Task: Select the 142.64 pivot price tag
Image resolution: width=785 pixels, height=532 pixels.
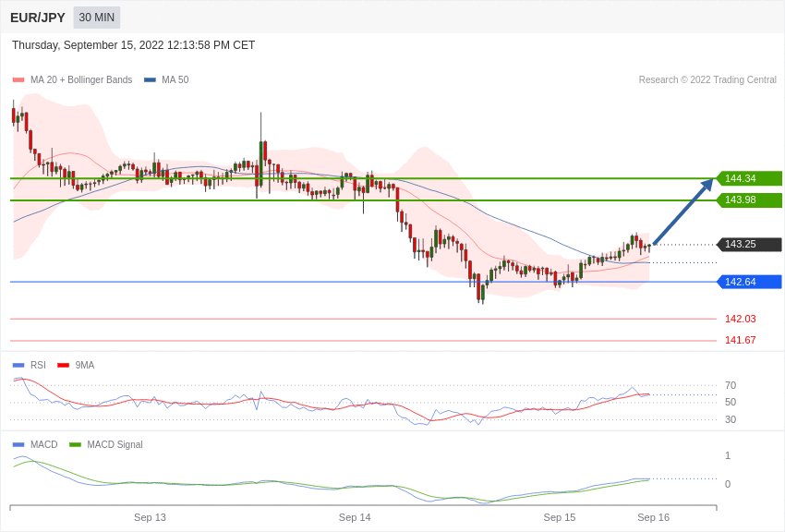Action: tap(749, 282)
